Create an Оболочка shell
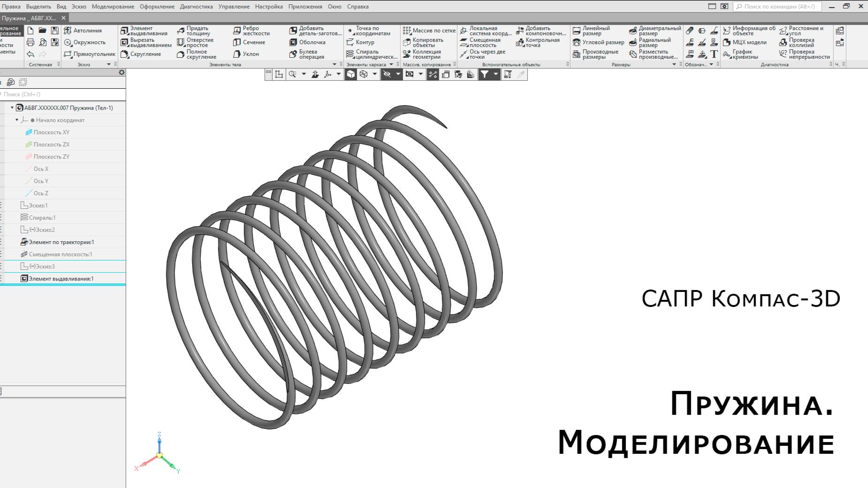868x488 pixels. tap(308, 42)
